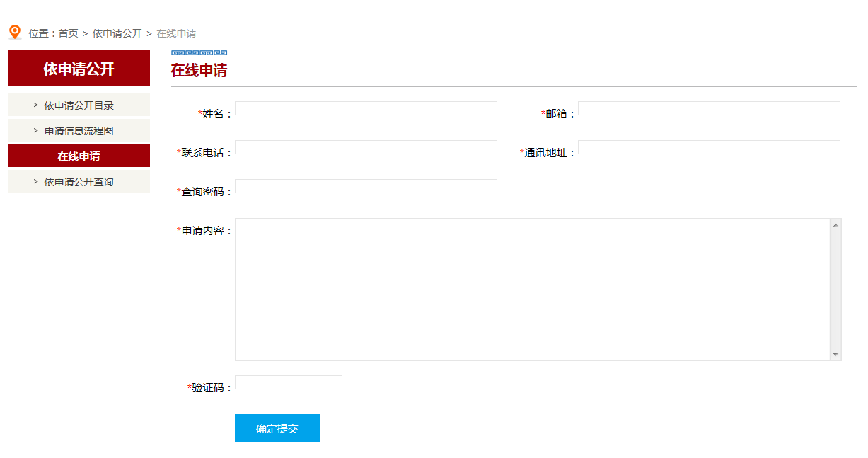Focus the 姓名 input field

click(366, 108)
